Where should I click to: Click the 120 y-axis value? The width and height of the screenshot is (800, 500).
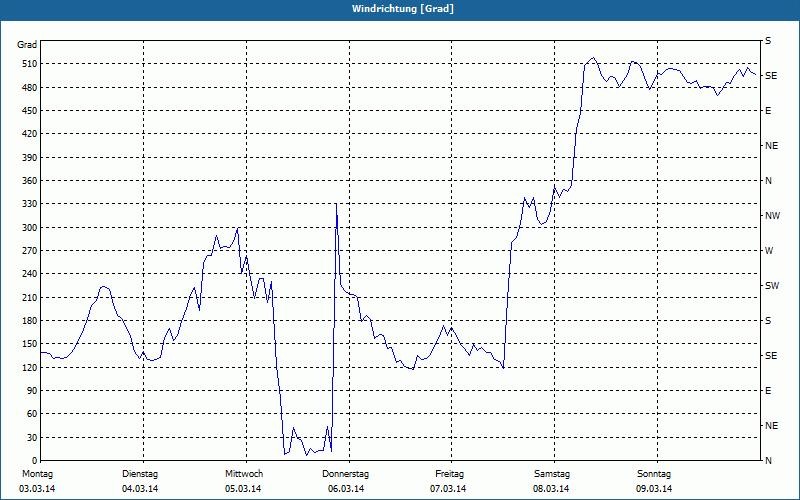point(30,367)
